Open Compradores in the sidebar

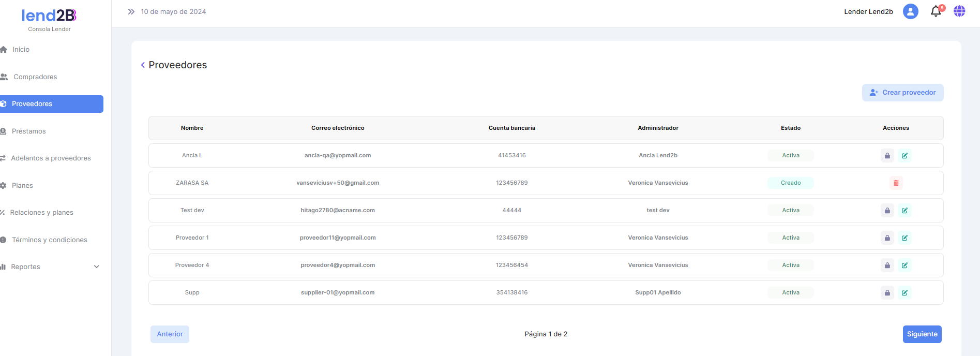click(x=35, y=77)
